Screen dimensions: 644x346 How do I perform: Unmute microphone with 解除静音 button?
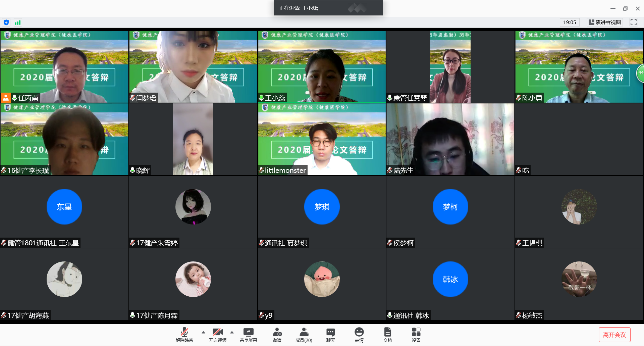point(184,335)
